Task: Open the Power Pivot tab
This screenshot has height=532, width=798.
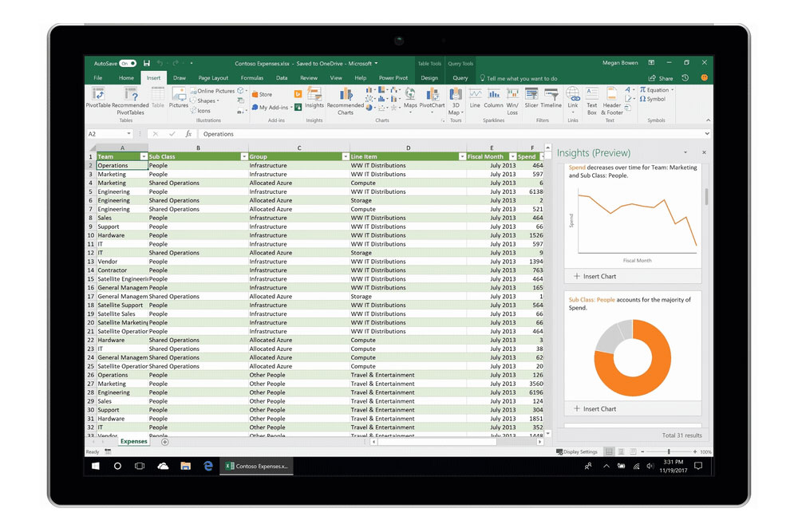Action: point(393,78)
